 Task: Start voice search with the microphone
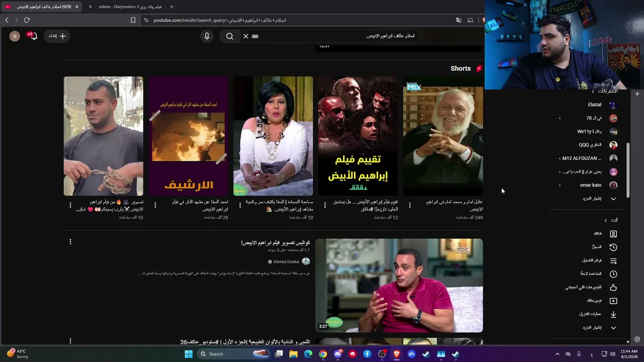207,36
